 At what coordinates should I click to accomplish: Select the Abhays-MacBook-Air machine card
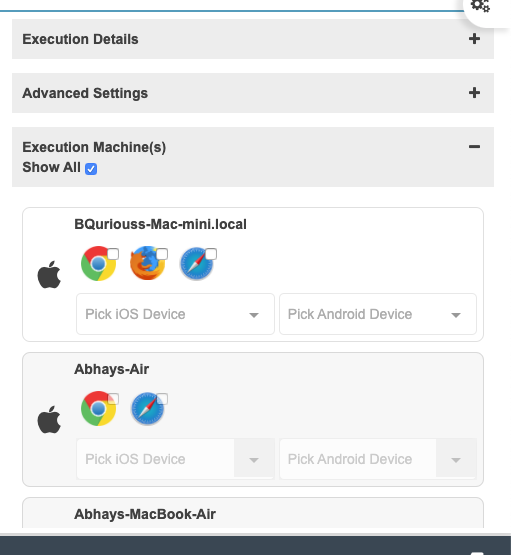click(253, 513)
